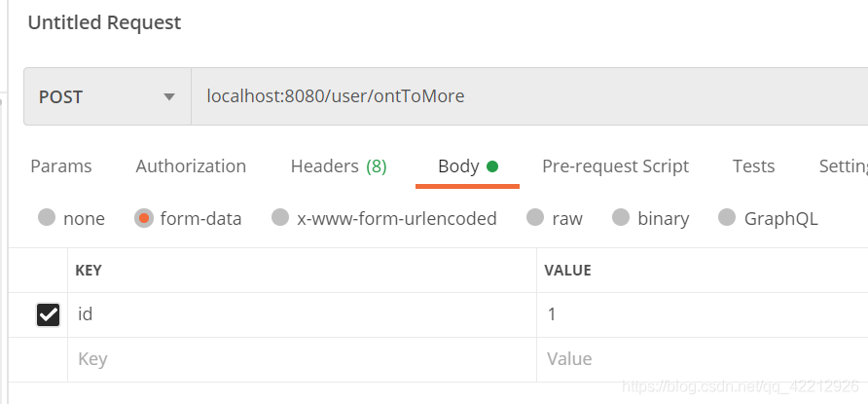Choose GraphQL as body type
Screen dimensions: 868x404
tap(727, 218)
